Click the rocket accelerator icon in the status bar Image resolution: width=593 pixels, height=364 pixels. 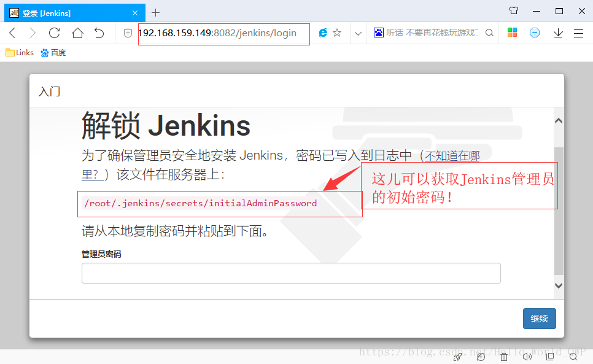click(x=457, y=357)
